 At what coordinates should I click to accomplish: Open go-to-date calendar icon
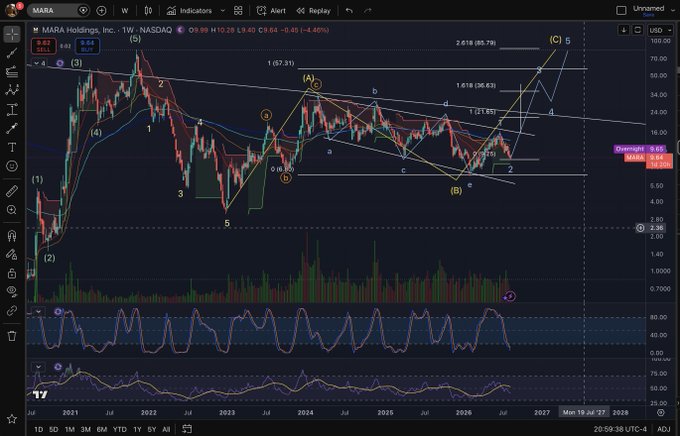point(187,429)
